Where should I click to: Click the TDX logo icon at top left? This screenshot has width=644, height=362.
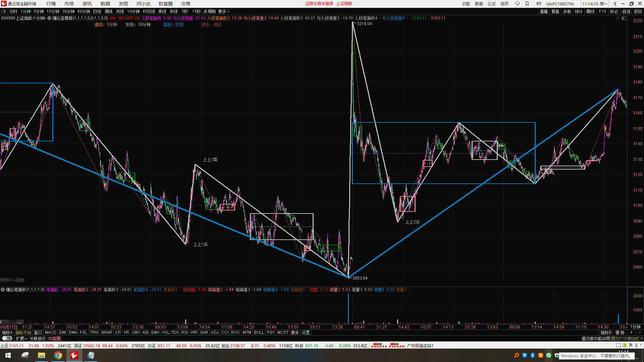(x=4, y=4)
